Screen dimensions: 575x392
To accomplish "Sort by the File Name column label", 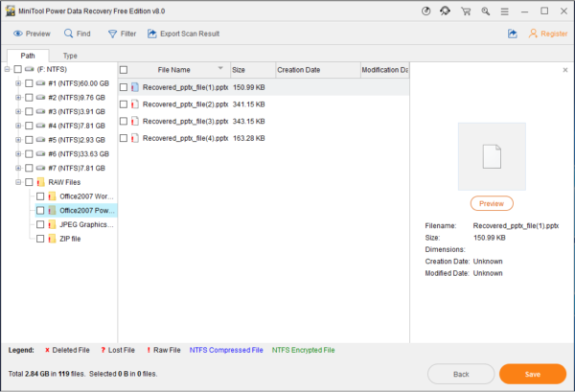I will 173,70.
